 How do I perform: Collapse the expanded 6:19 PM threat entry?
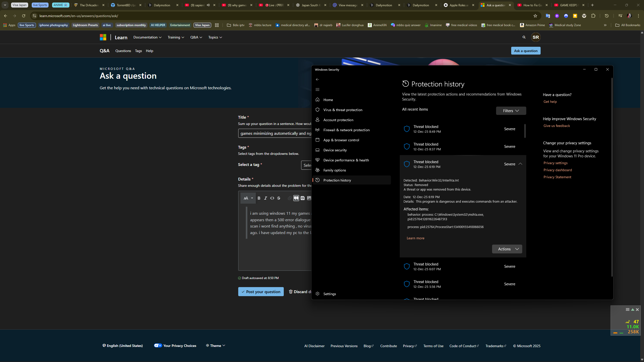point(520,164)
